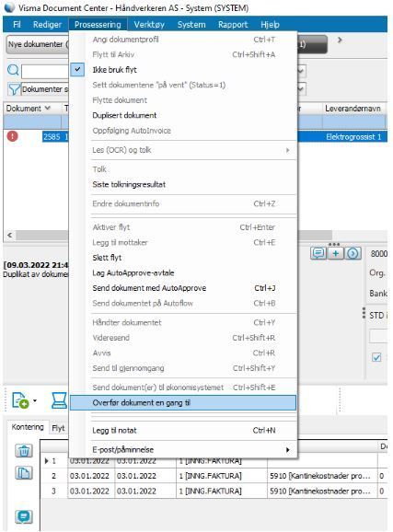This screenshot has width=393, height=532.
Task: Click document number 2585 cell
Action: click(x=52, y=137)
